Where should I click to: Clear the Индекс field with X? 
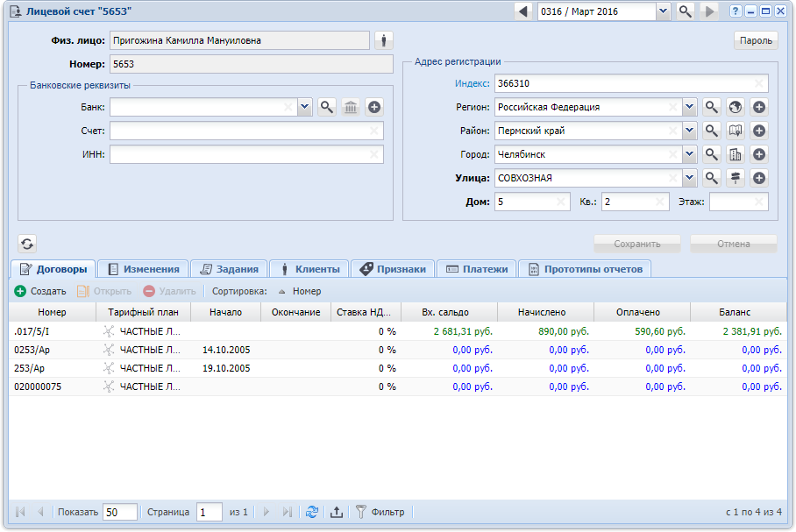click(758, 84)
